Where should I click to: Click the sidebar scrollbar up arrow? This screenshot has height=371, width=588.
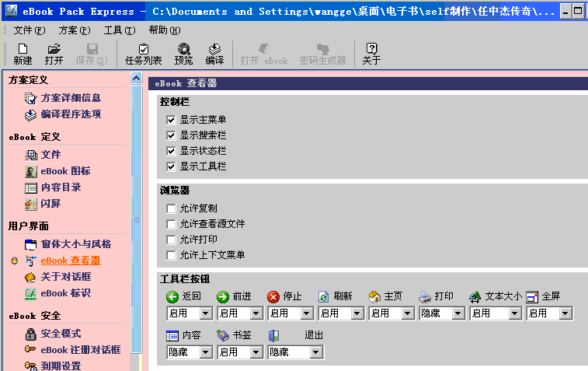click(x=137, y=78)
